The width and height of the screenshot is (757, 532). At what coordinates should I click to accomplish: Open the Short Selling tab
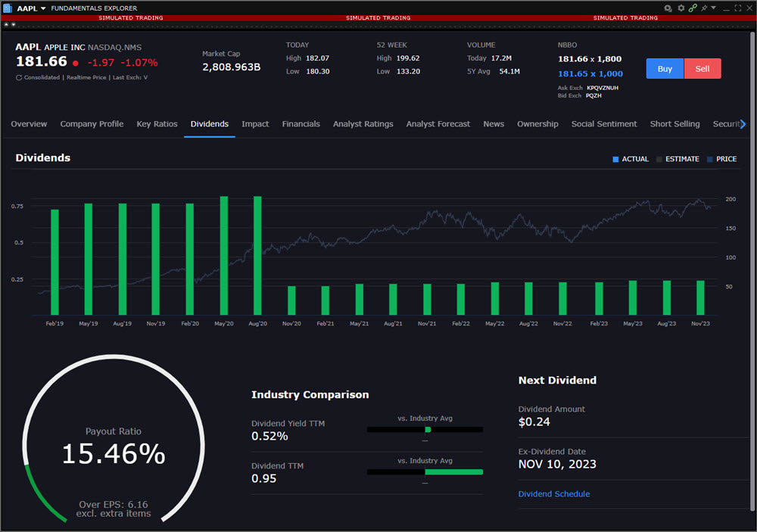click(675, 124)
